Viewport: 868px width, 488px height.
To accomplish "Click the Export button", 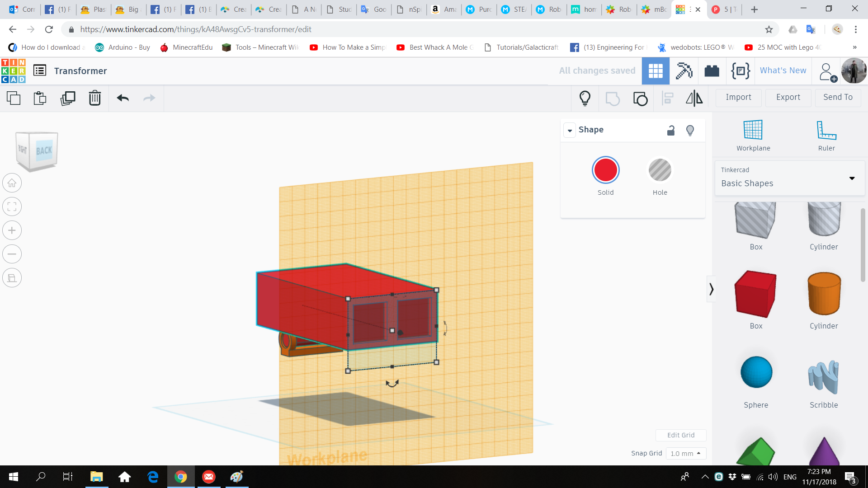I will point(788,97).
